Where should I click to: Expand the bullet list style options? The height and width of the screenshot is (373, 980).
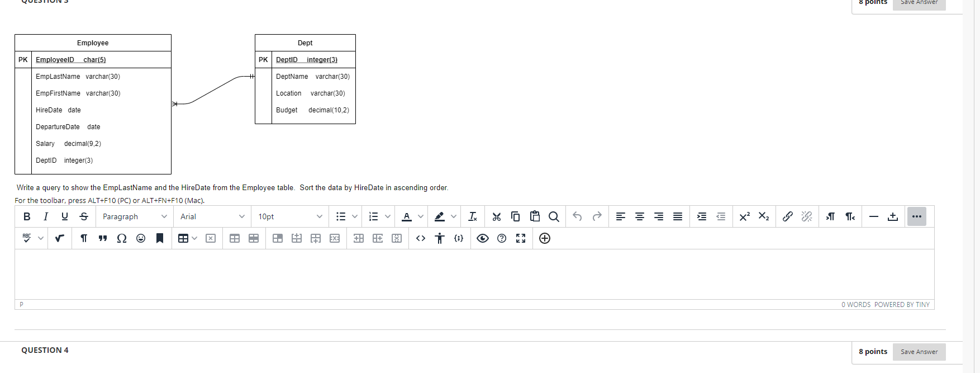click(x=355, y=216)
